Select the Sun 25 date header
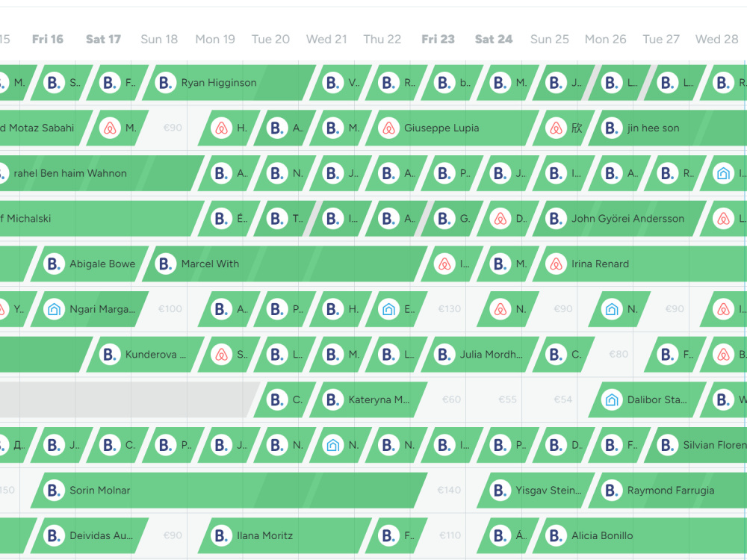The width and height of the screenshot is (747, 560). (550, 39)
